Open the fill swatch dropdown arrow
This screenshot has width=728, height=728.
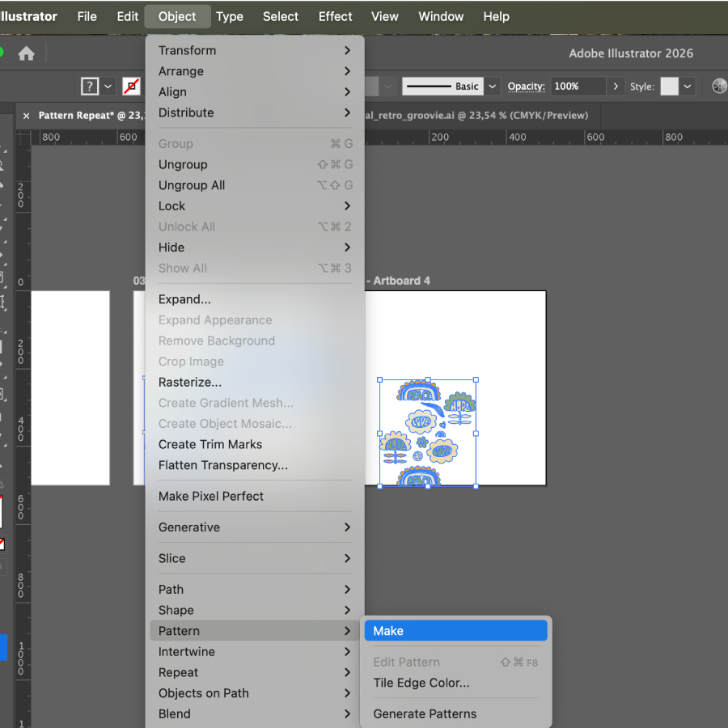tap(108, 87)
